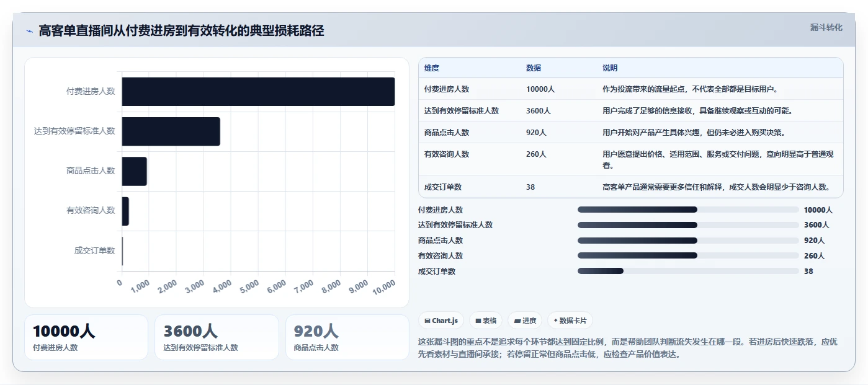This screenshot has height=385, width=868.
Task: Click the 成交订单数 label in the progress list
Action: coord(437,271)
